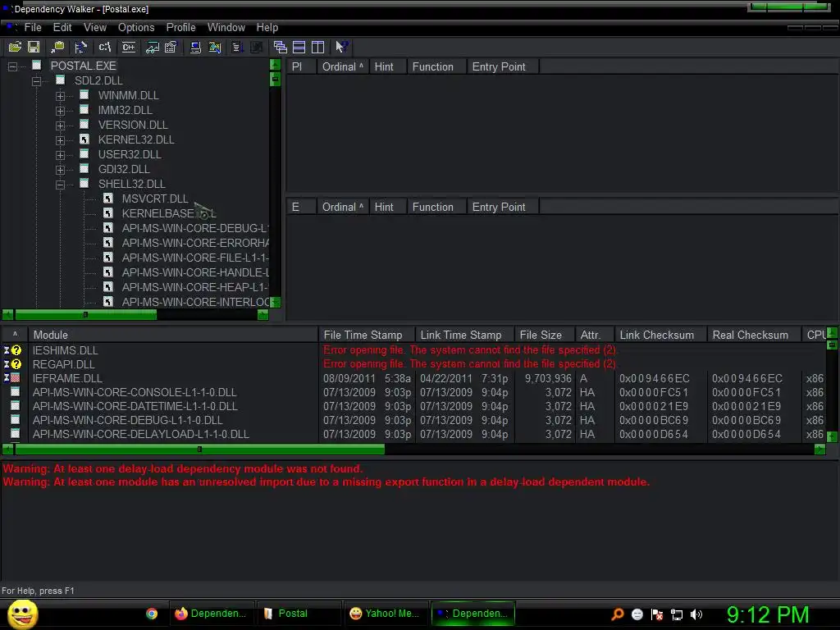Click the POSTAL.EXE module icon
Image resolution: width=840 pixels, height=630 pixels.
36,66
